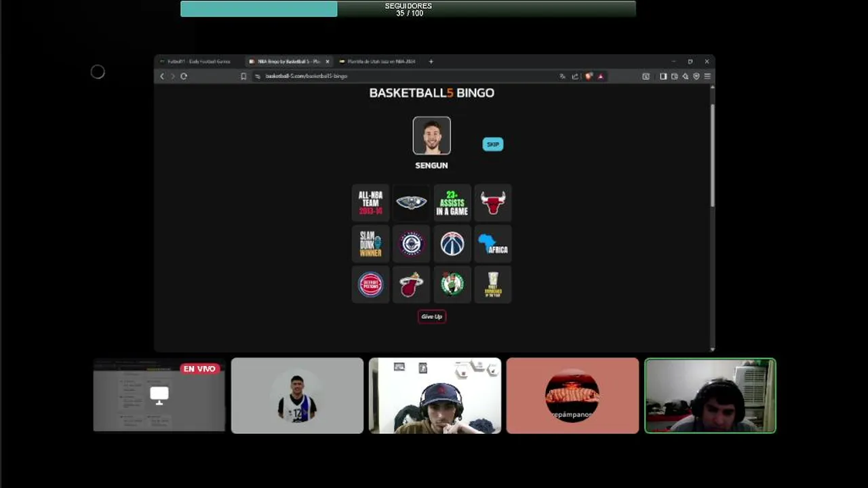Open the browser wallet icon
The image size is (868, 488).
[674, 77]
